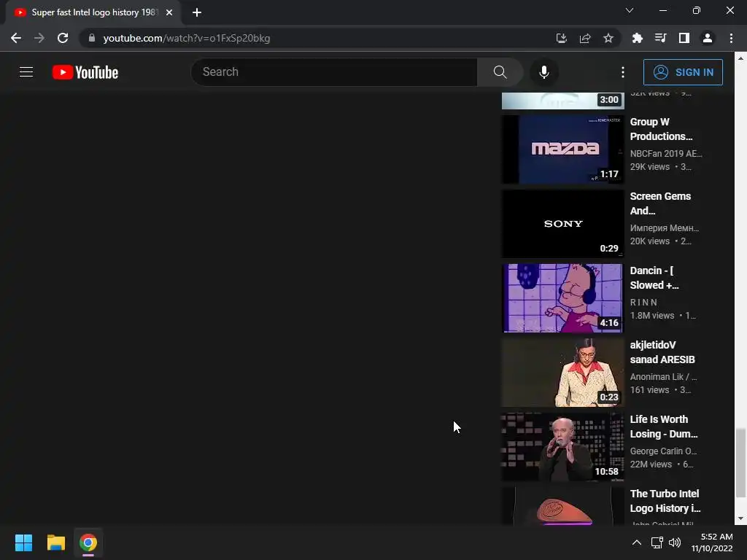
Task: Click the SIGN IN button
Action: pyautogui.click(x=683, y=72)
